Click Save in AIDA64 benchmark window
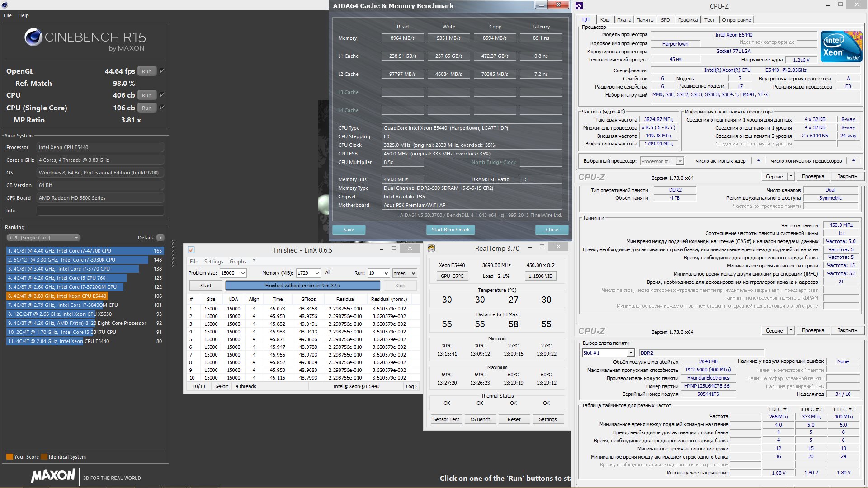This screenshot has height=488, width=868. (349, 230)
